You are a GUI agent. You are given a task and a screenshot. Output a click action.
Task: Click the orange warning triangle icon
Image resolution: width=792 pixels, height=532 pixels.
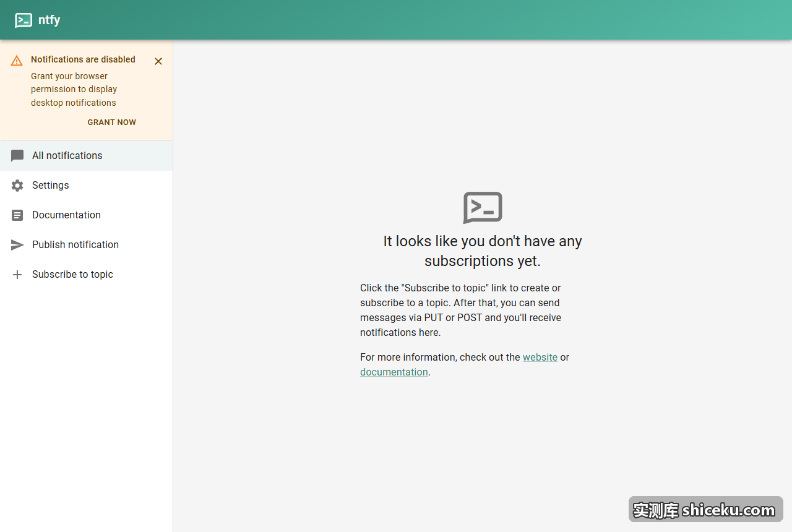coord(17,61)
